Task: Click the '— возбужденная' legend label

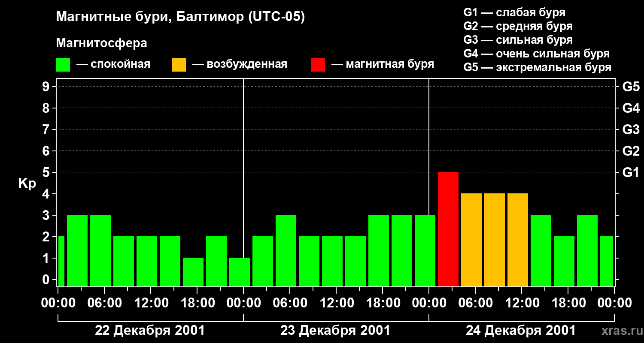Action: tap(240, 65)
